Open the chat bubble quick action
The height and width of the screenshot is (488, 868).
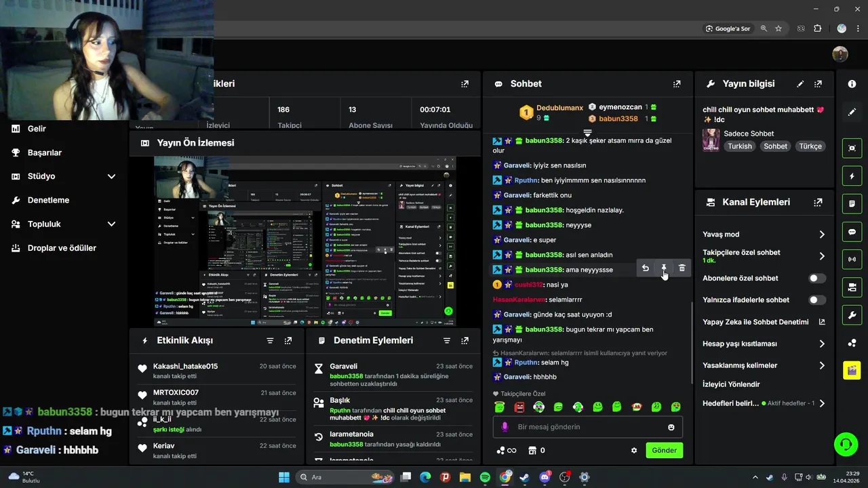coord(852,232)
